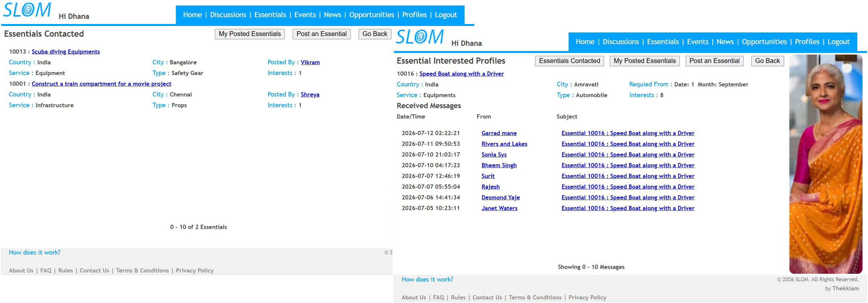
Task: Open Privacy Policy in the Essentials Contacted page footer
Action: coord(195,271)
